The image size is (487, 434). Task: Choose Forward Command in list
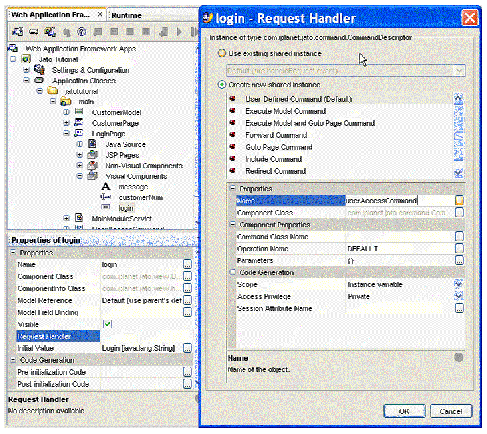(276, 135)
